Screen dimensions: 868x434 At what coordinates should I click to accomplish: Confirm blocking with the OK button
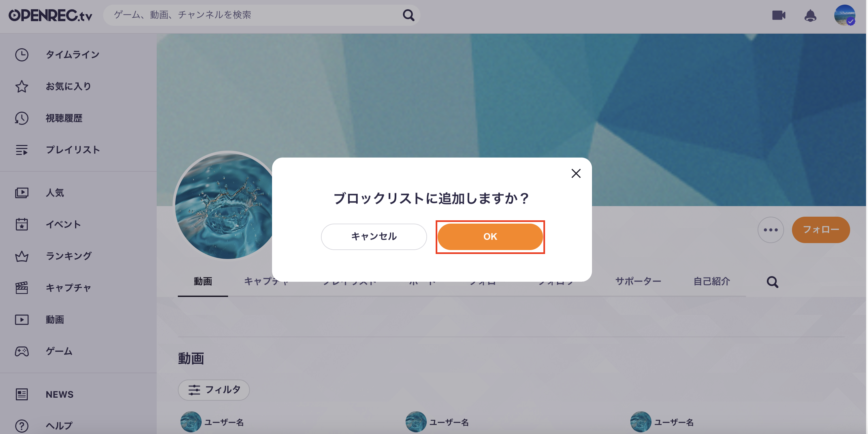click(x=490, y=237)
